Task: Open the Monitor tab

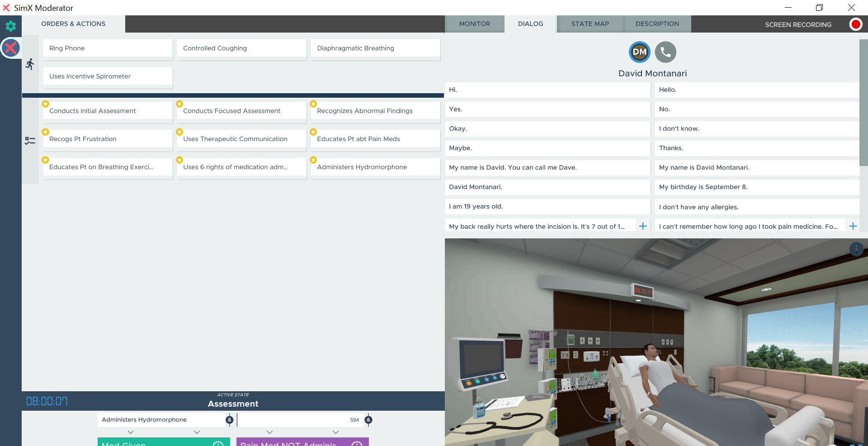Action: (x=474, y=24)
